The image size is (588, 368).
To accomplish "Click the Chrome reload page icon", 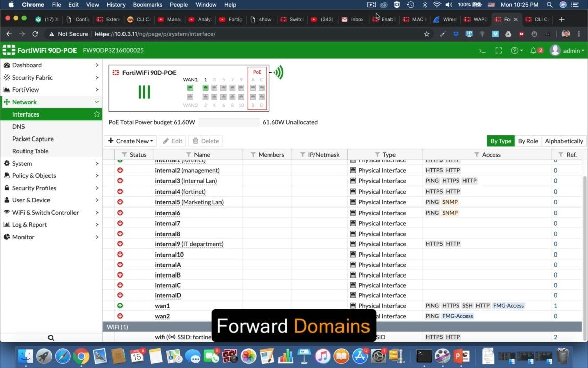I will [35, 34].
